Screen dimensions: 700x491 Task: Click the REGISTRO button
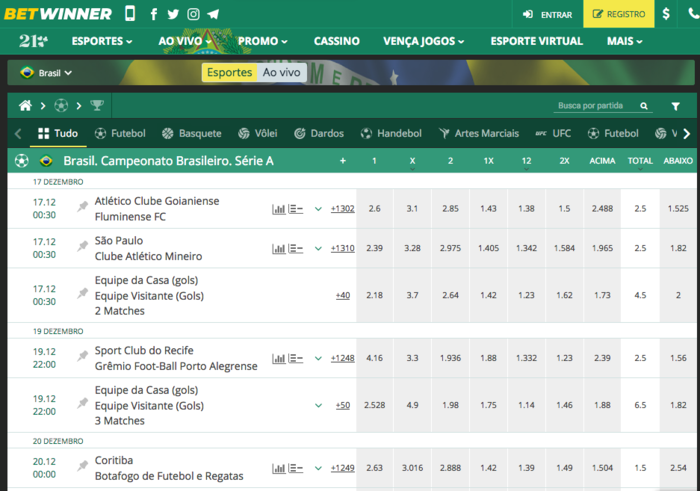click(618, 15)
